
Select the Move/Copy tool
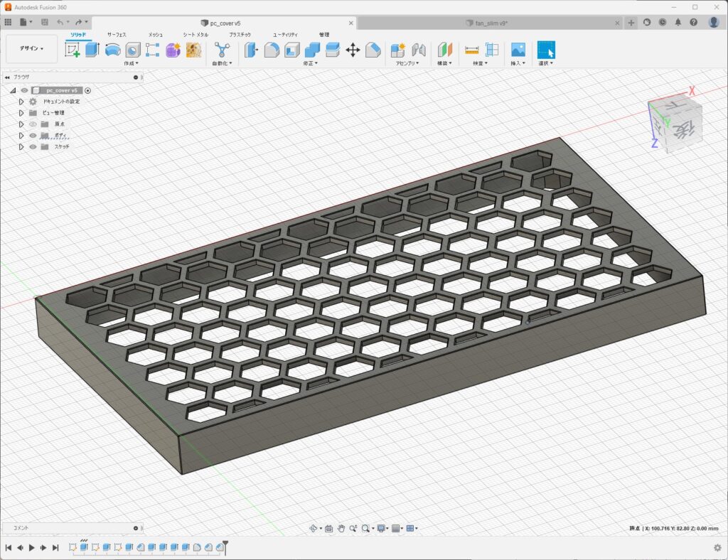pos(353,50)
